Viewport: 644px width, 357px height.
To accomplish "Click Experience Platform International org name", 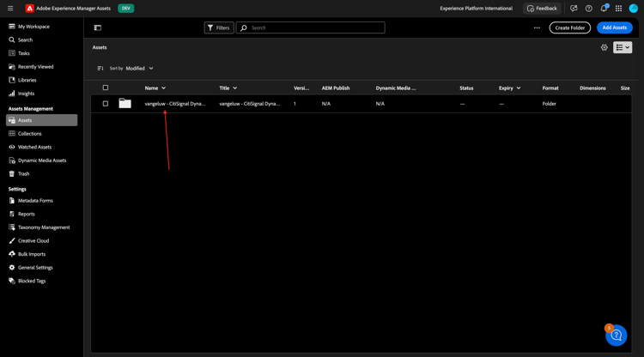I will click(x=476, y=9).
